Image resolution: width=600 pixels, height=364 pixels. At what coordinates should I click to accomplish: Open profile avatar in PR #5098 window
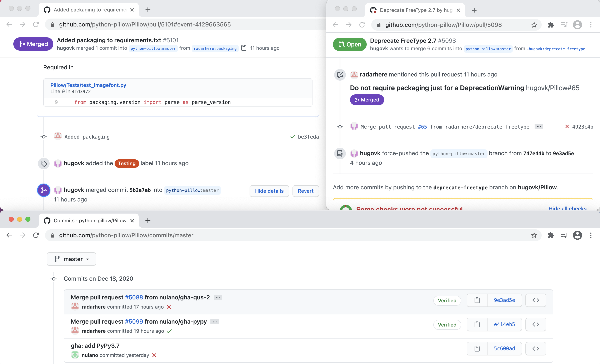[x=577, y=25]
